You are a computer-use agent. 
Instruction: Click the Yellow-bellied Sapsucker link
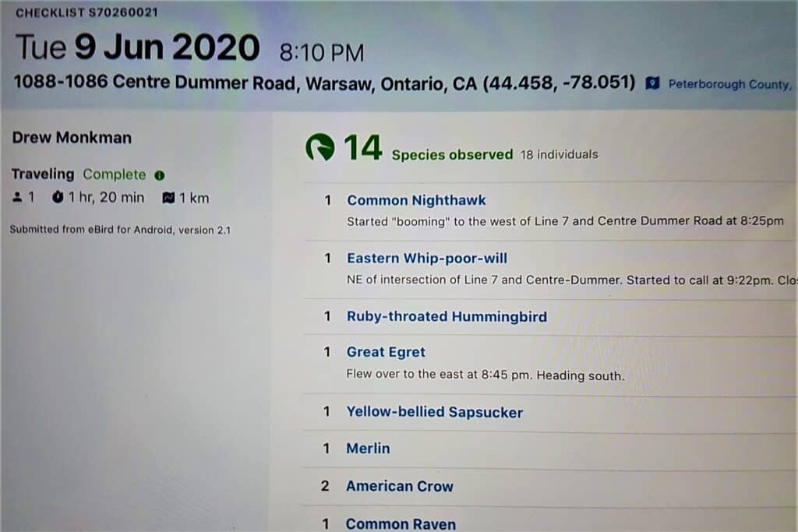pyautogui.click(x=435, y=412)
